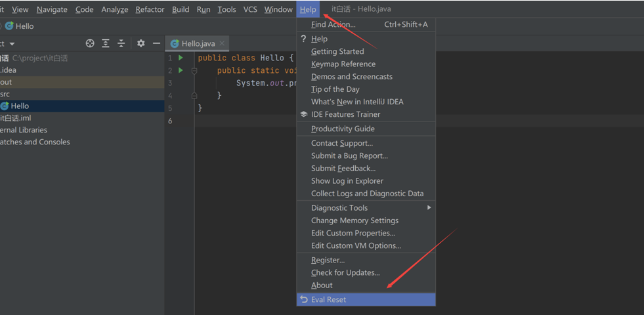This screenshot has width=644, height=315.
Task: Click the Collapse All icon in Project toolbar
Action: (121, 43)
